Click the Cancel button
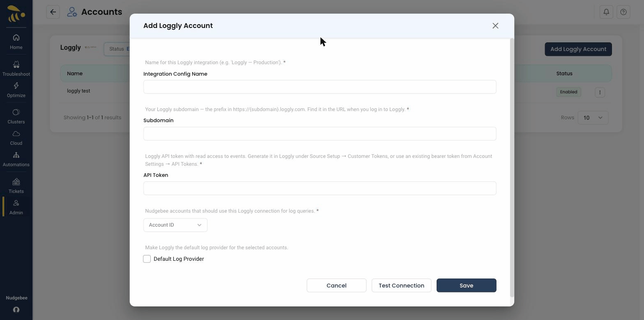The height and width of the screenshot is (320, 644). (336, 285)
